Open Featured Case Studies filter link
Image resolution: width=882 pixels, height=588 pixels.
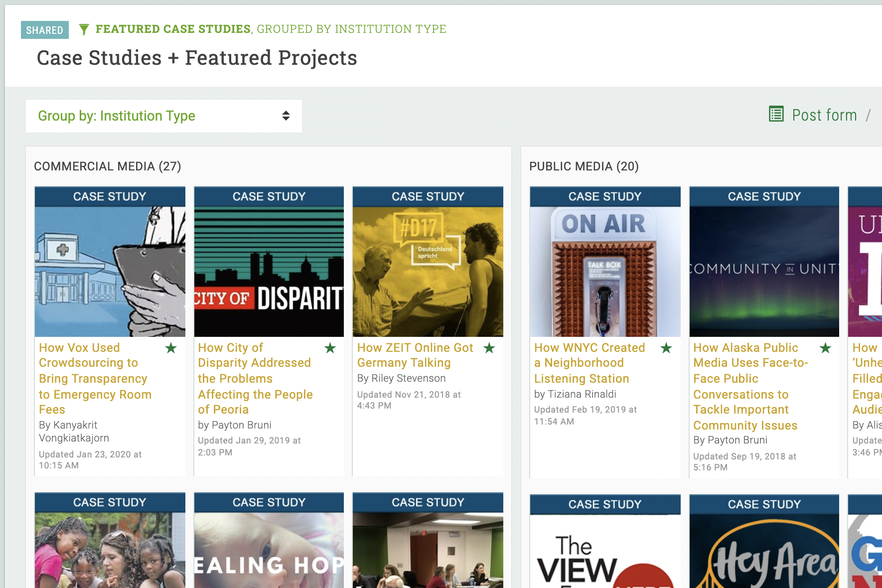173,29
